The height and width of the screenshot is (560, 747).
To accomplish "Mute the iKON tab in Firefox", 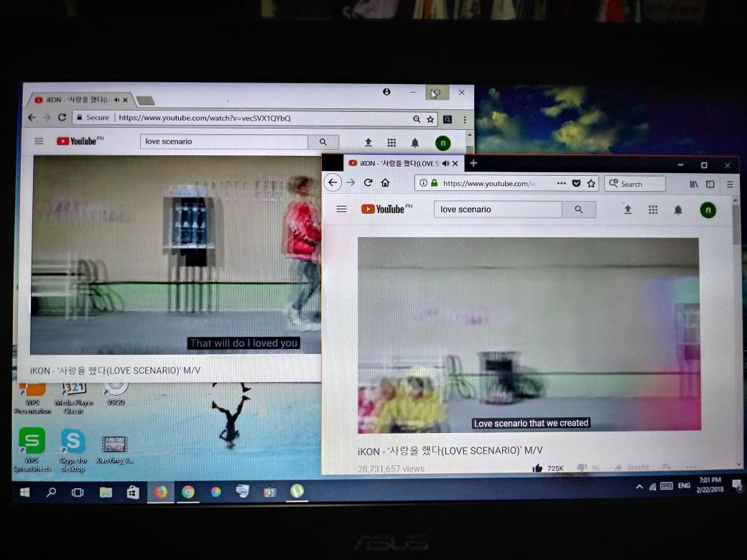I will coord(445,164).
